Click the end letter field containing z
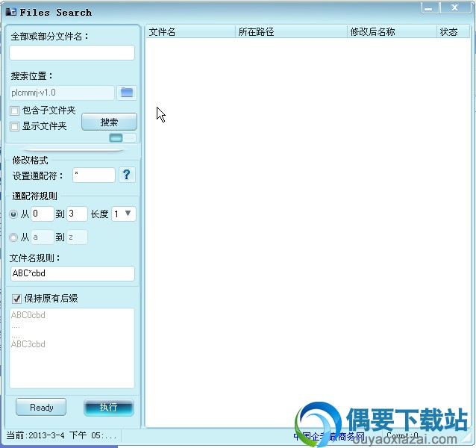Viewport: 476px width, 448px height. [x=77, y=237]
